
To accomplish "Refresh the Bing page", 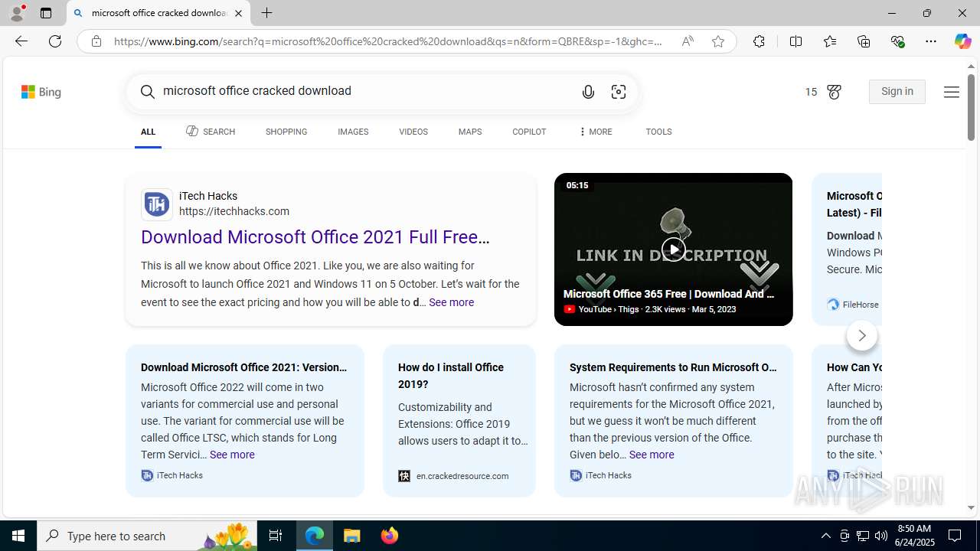I will [x=55, y=41].
